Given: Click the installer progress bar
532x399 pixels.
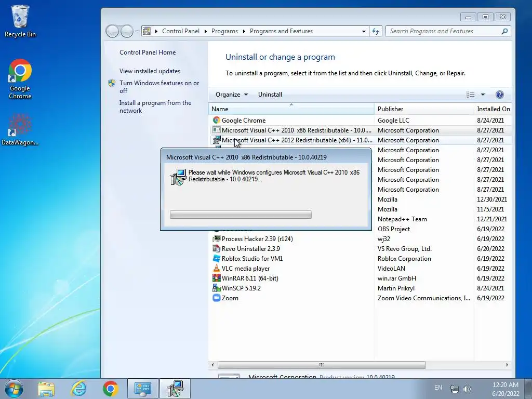Looking at the screenshot, I should (x=241, y=215).
